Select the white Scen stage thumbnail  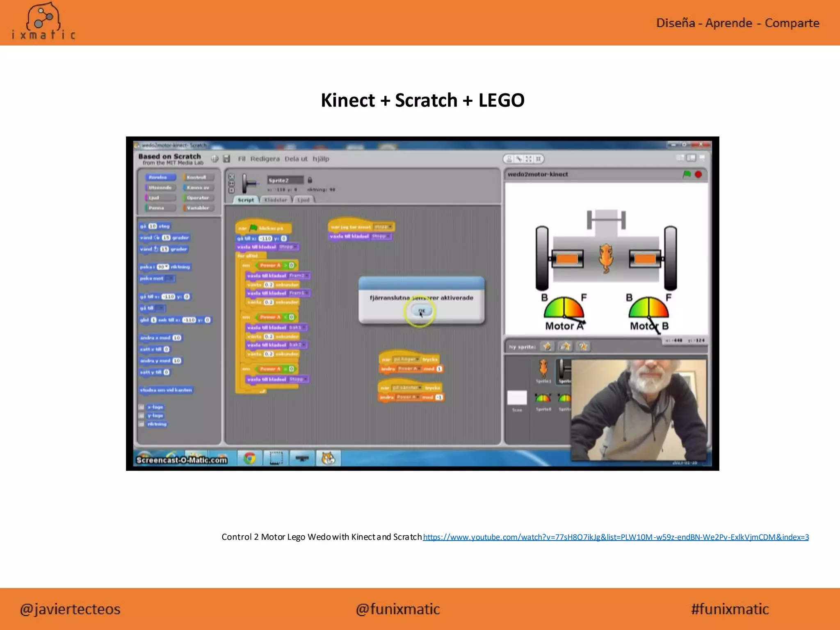pyautogui.click(x=517, y=398)
